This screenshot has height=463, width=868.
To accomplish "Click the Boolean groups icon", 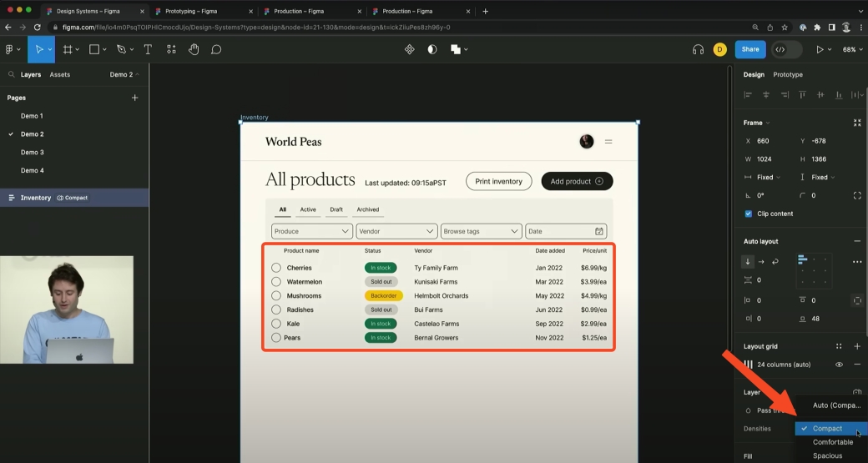I will 456,50.
